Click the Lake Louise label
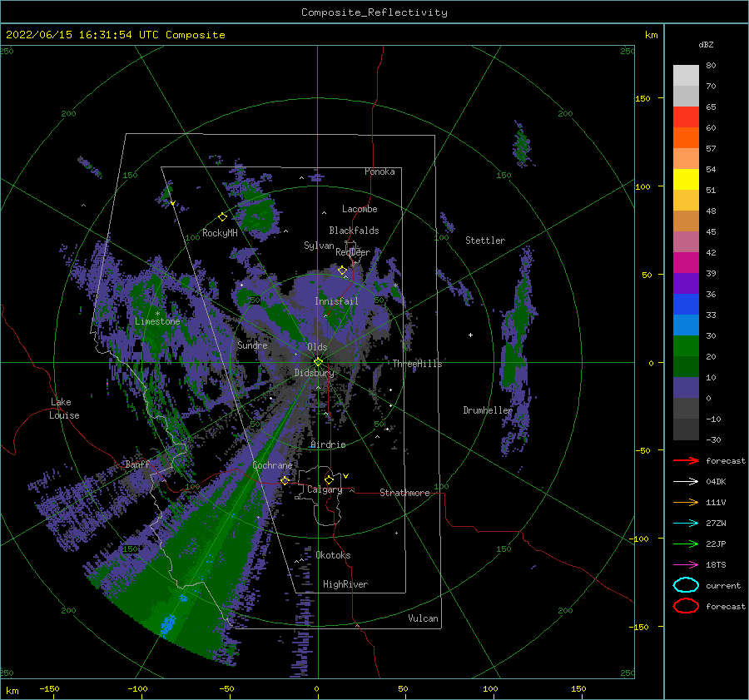The height and width of the screenshot is (700, 749). (64, 409)
